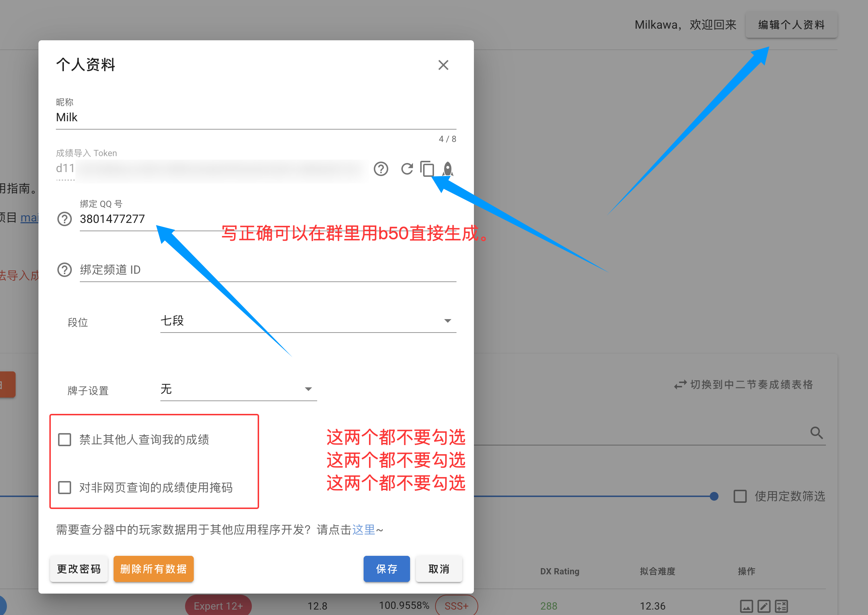Enable 禁止其他人查询我的成绩 checkbox
This screenshot has width=868, height=615.
pos(65,440)
